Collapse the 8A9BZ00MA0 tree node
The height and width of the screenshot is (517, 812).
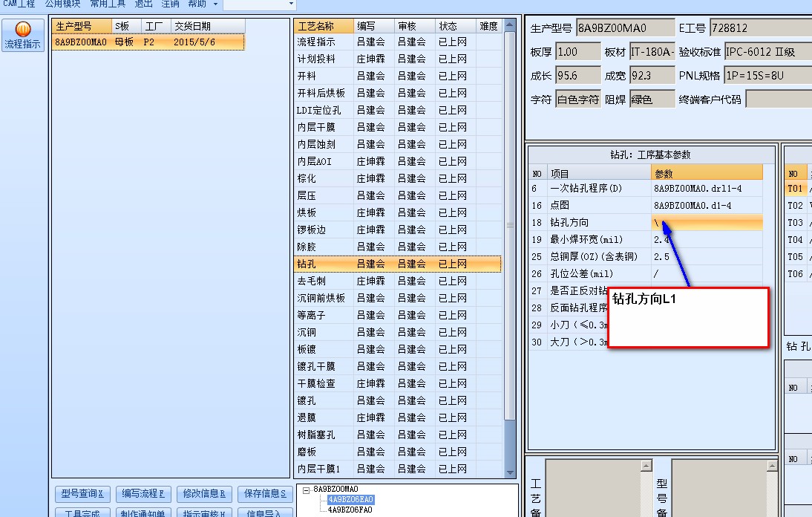306,490
